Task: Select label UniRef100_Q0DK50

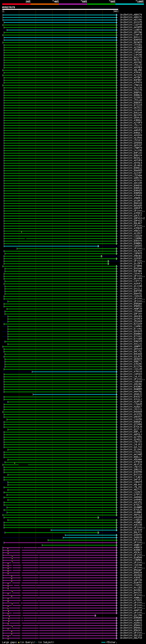Action: [131, 535]
